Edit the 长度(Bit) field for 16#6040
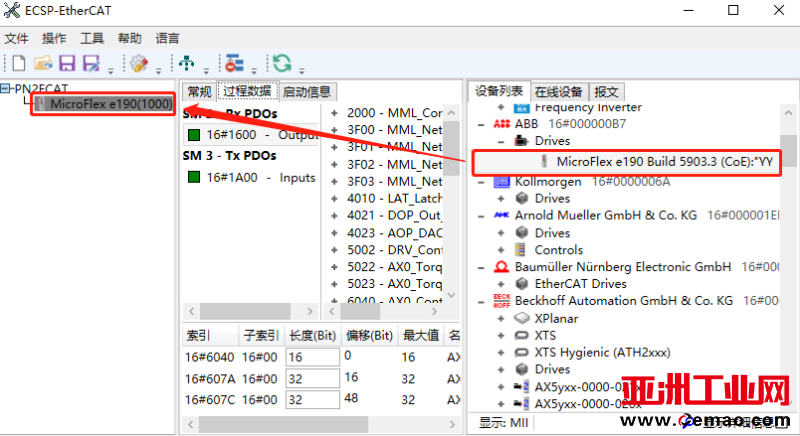The width and height of the screenshot is (800, 436). [x=312, y=357]
